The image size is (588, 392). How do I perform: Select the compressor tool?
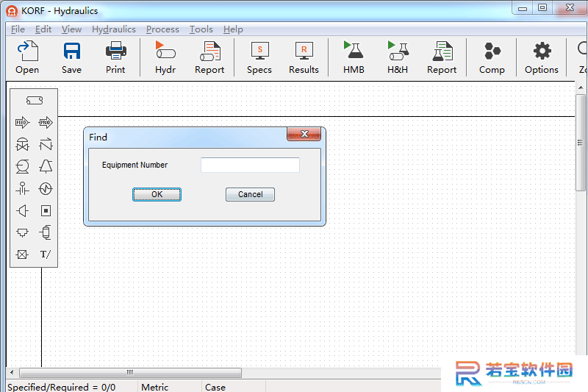(x=46, y=166)
